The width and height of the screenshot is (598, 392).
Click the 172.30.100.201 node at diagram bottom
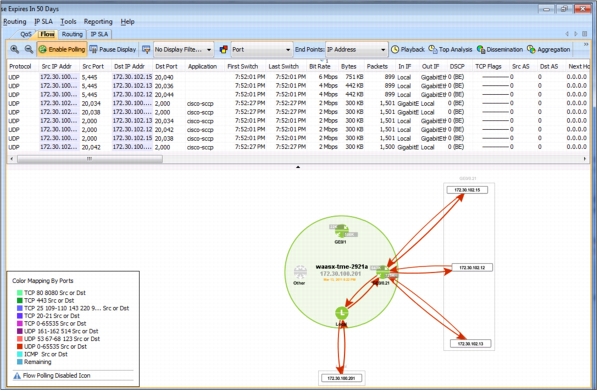341,378
